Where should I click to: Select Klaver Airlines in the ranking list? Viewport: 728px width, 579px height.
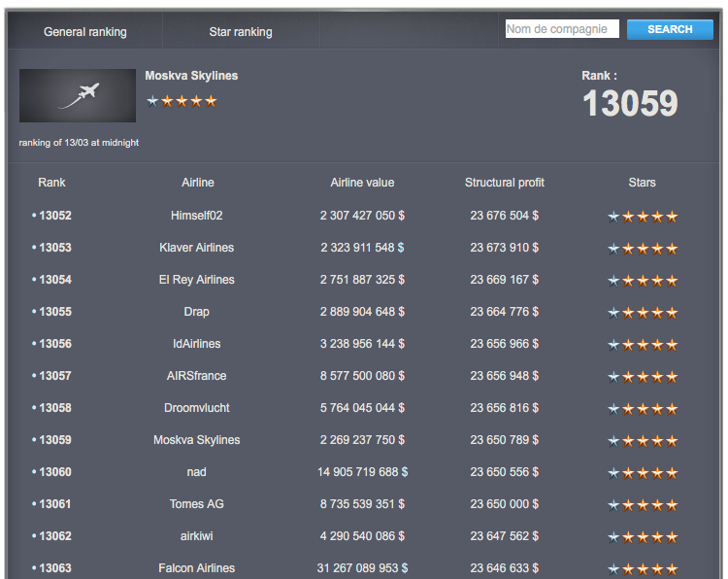click(197, 248)
